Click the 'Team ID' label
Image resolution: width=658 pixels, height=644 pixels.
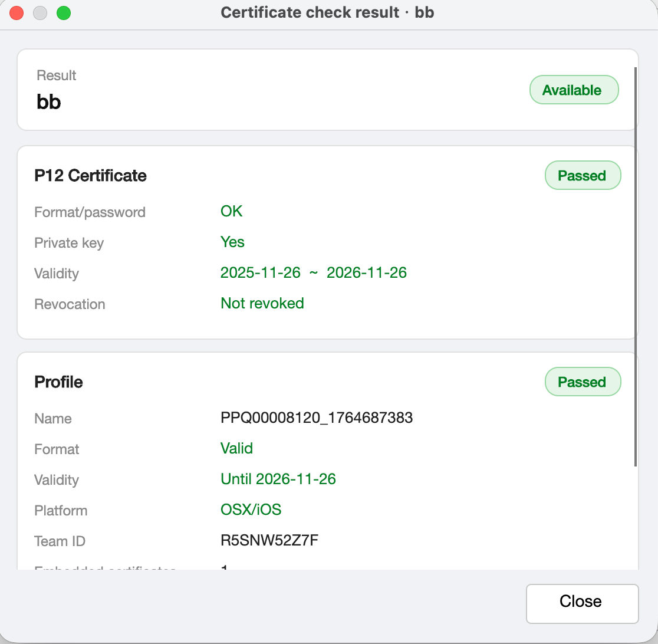60,541
